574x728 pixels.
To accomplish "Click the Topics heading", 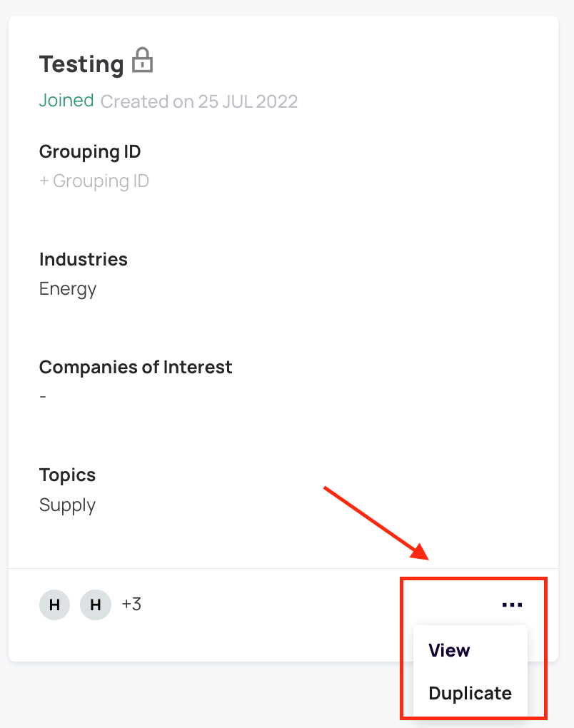I will click(x=67, y=475).
